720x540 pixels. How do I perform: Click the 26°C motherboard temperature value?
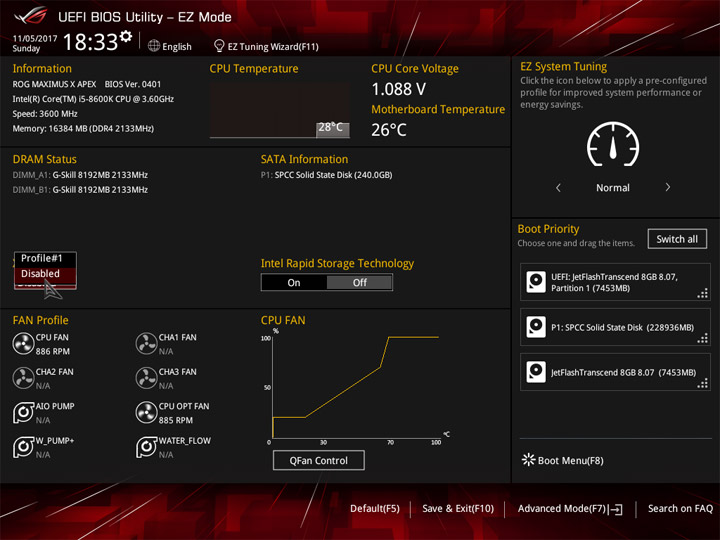tap(389, 130)
